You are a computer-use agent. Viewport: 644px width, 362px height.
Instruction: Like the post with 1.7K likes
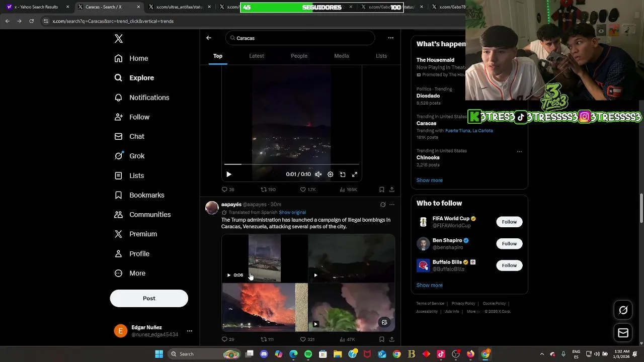coord(307,190)
